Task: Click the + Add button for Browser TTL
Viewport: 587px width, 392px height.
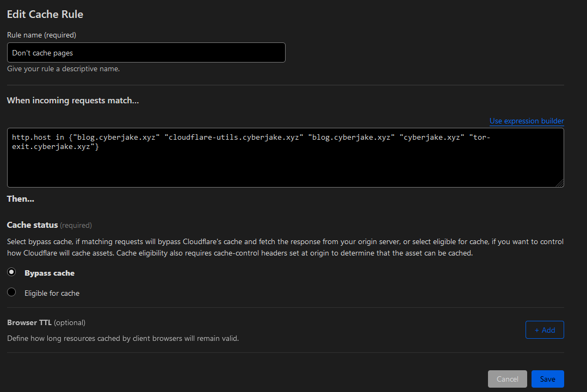Action: tap(544, 330)
